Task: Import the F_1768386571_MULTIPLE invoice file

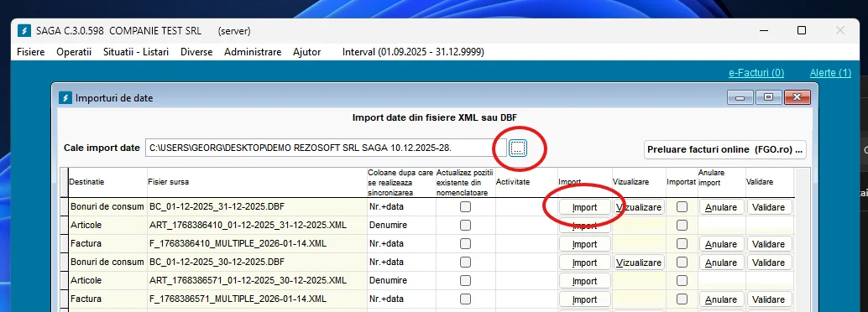Action: (x=584, y=299)
